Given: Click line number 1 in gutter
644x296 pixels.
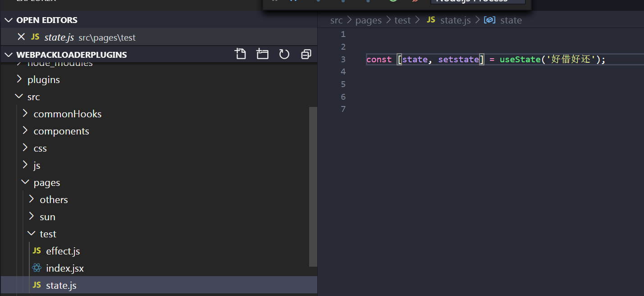Looking at the screenshot, I should 343,34.
